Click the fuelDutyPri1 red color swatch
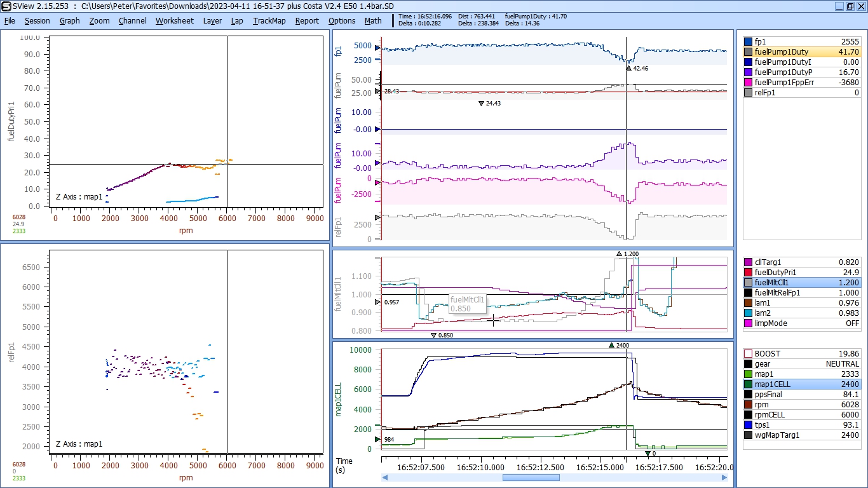Screen dimensions: 868x488 (748, 272)
